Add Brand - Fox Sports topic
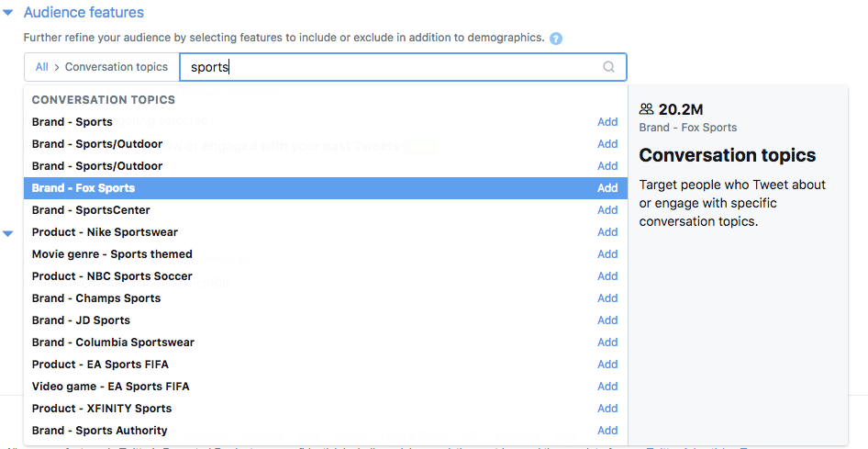Viewport: 868px width, 449px height. (607, 188)
